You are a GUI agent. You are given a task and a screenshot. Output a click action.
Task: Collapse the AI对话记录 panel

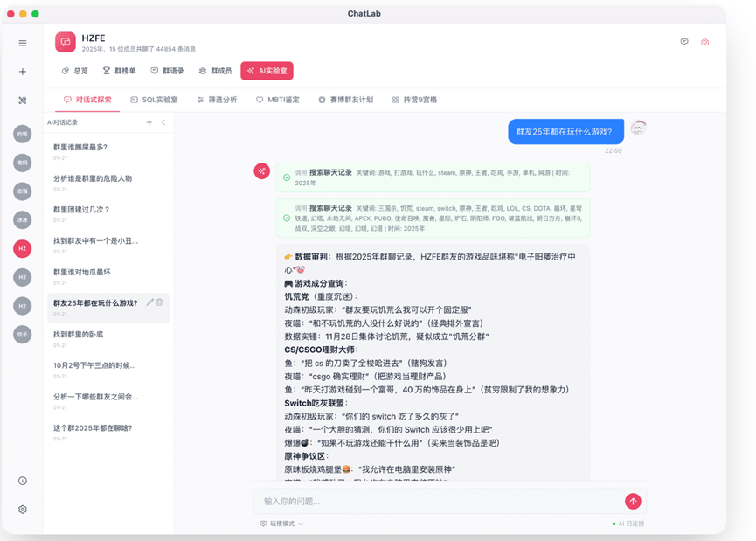pyautogui.click(x=163, y=122)
